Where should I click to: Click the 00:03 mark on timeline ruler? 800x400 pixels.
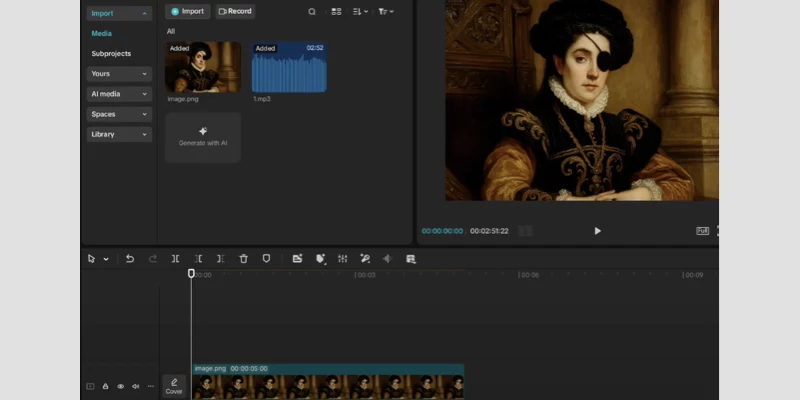tap(365, 275)
